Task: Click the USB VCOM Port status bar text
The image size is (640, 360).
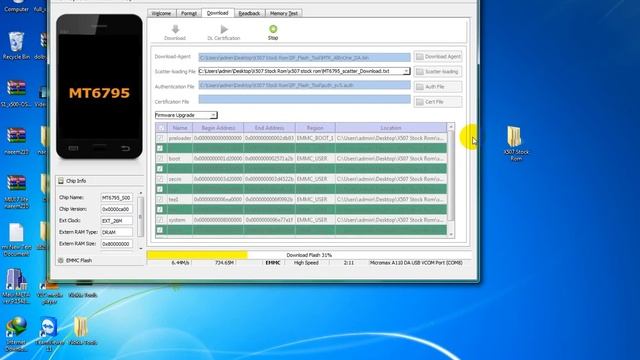Action: (x=416, y=263)
